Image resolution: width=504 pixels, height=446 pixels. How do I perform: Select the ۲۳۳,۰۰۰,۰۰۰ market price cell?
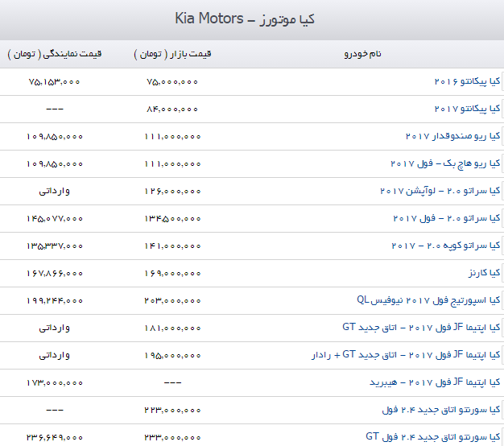pyautogui.click(x=172, y=437)
